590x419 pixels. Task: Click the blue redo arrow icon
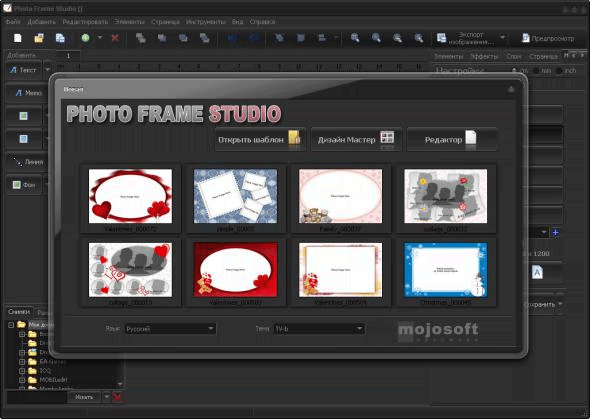coord(254,38)
